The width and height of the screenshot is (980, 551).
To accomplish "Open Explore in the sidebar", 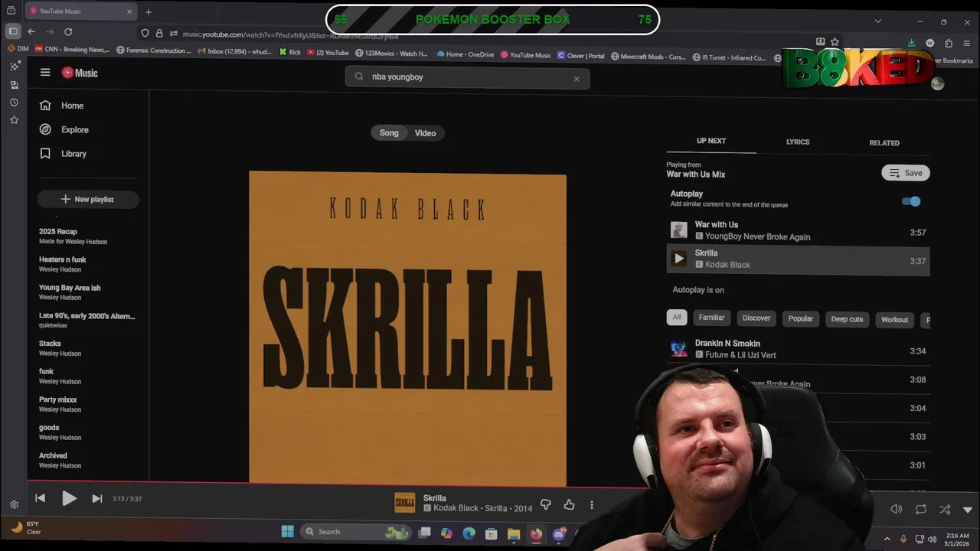I will pyautogui.click(x=64, y=129).
